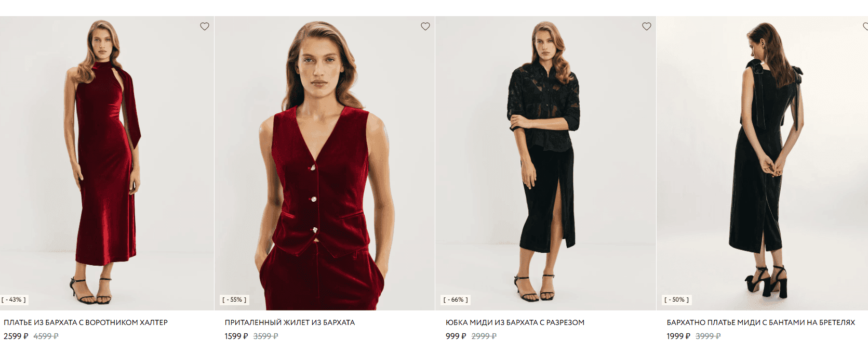Screen dimensions: 868x351
Task: View the black velvet midi skirt photo
Action: click(545, 163)
